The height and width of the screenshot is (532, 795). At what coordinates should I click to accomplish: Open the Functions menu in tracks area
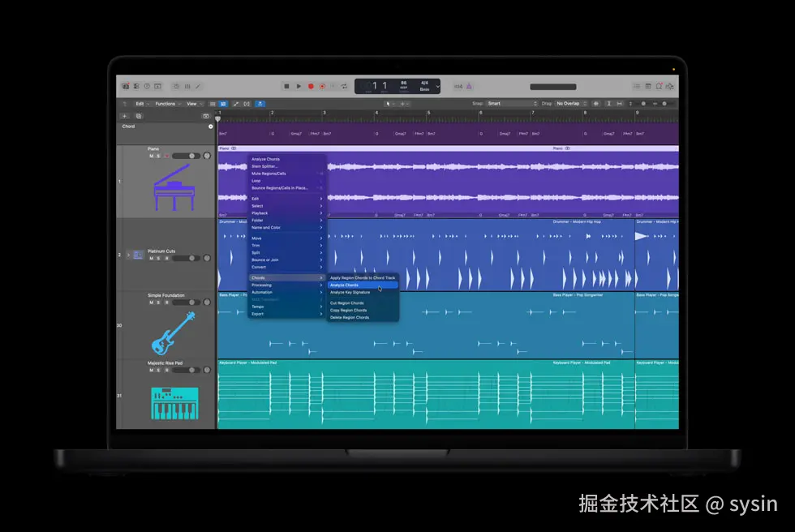pos(168,104)
